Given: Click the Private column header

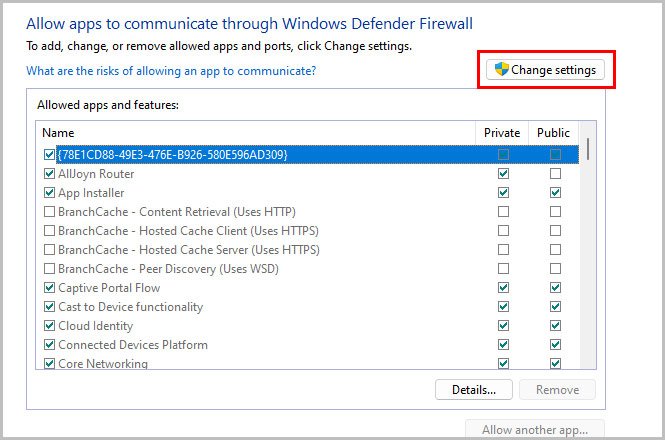Looking at the screenshot, I should point(502,133).
